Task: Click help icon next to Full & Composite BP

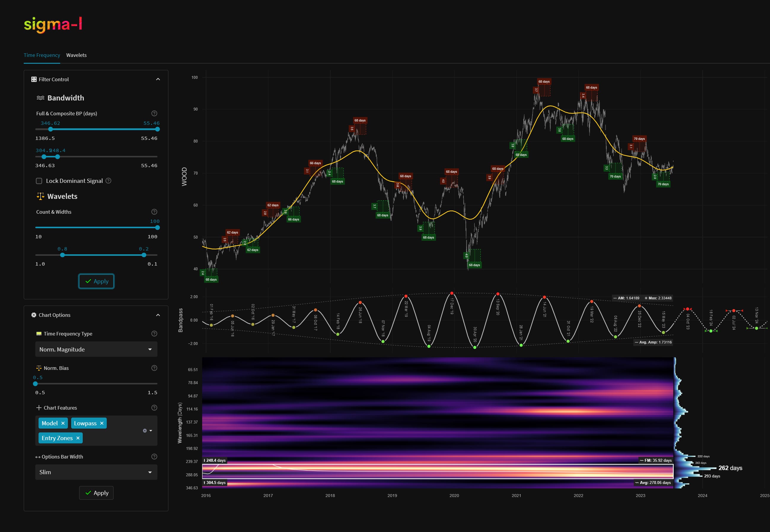Action: point(154,113)
